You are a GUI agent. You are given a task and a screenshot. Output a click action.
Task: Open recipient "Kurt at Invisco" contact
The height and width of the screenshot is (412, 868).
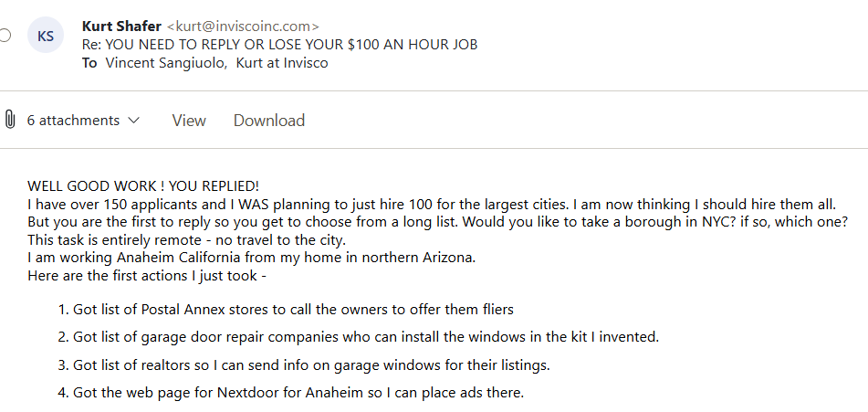[281, 63]
